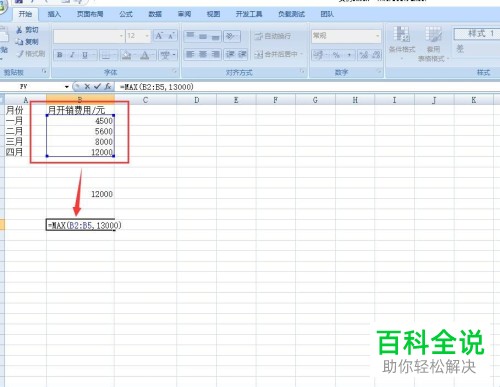The width and height of the screenshot is (500, 387).
Task: Toggle underline formatting (U)
Action: pyautogui.click(x=85, y=55)
